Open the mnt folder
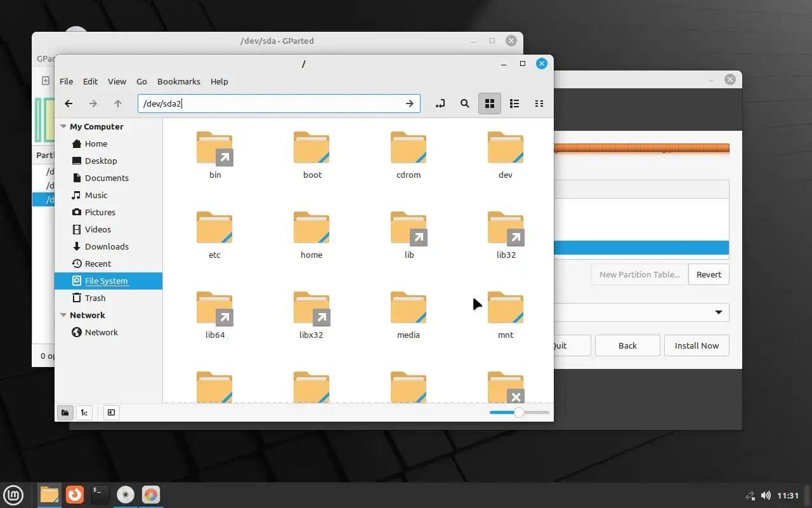This screenshot has height=508, width=812. [x=506, y=316]
